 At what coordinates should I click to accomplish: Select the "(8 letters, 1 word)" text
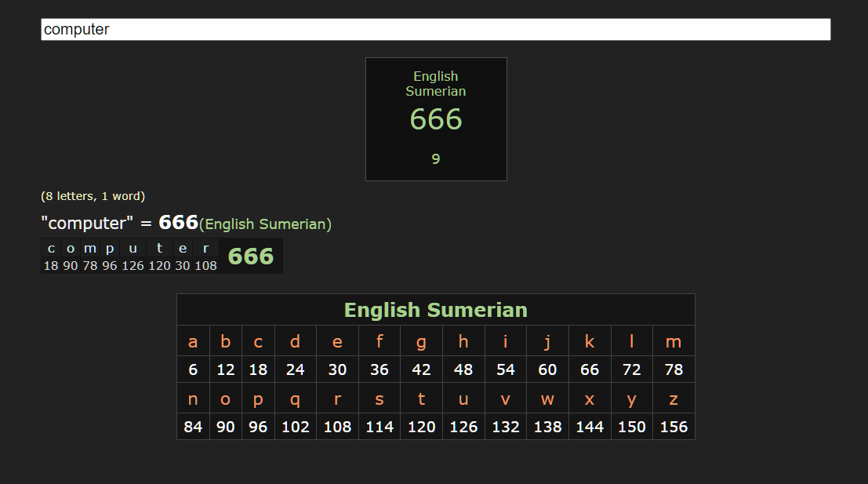tap(93, 196)
